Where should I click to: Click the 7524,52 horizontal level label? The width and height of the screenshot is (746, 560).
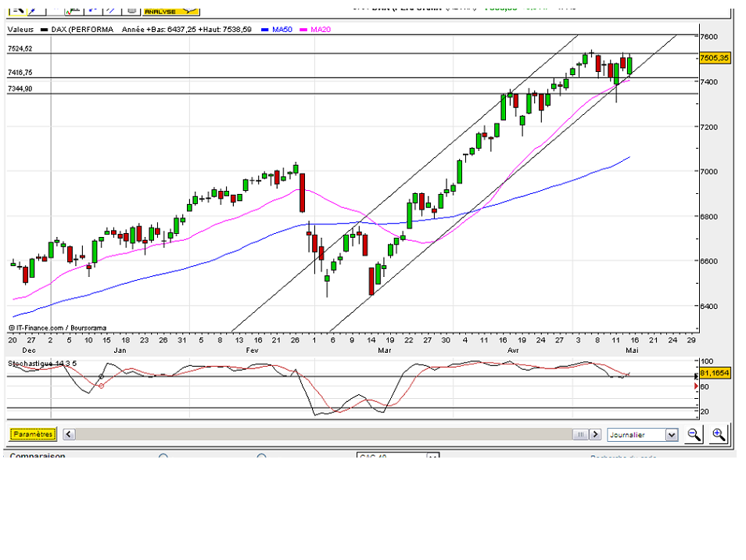tap(20, 48)
